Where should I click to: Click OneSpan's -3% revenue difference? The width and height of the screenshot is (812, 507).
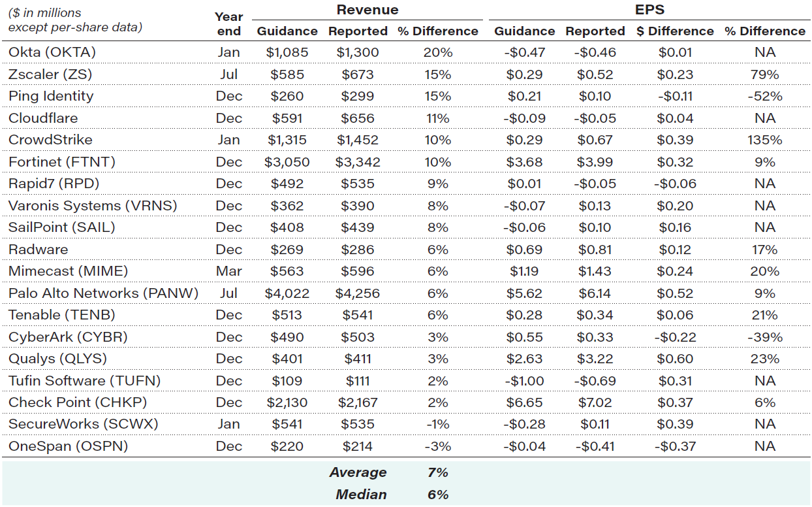pos(437,446)
